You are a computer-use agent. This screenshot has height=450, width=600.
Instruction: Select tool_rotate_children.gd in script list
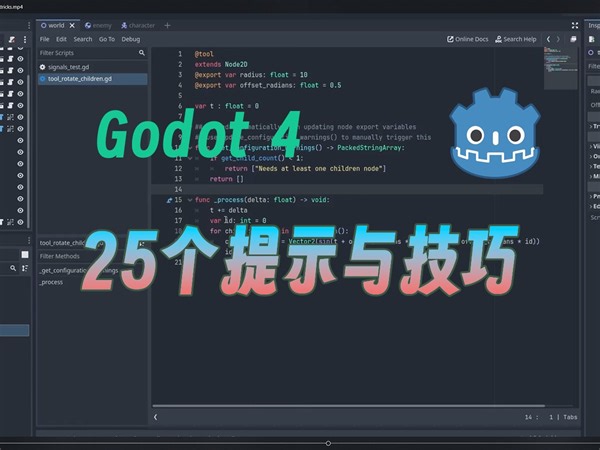[x=92, y=79]
